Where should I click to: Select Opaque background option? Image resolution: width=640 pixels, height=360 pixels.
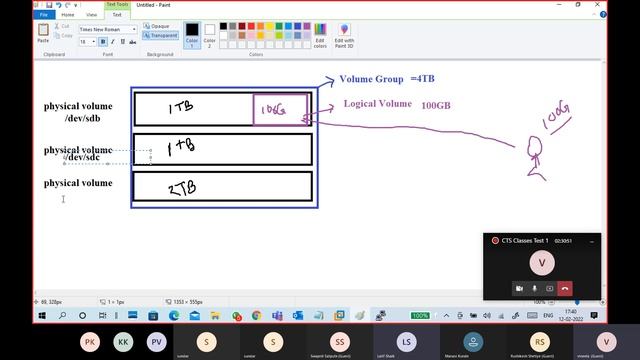(156, 26)
